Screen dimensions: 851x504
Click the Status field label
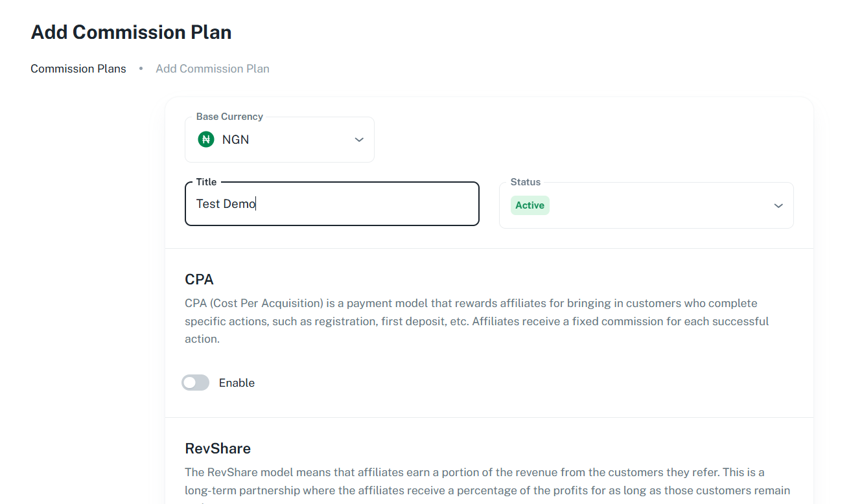point(525,182)
